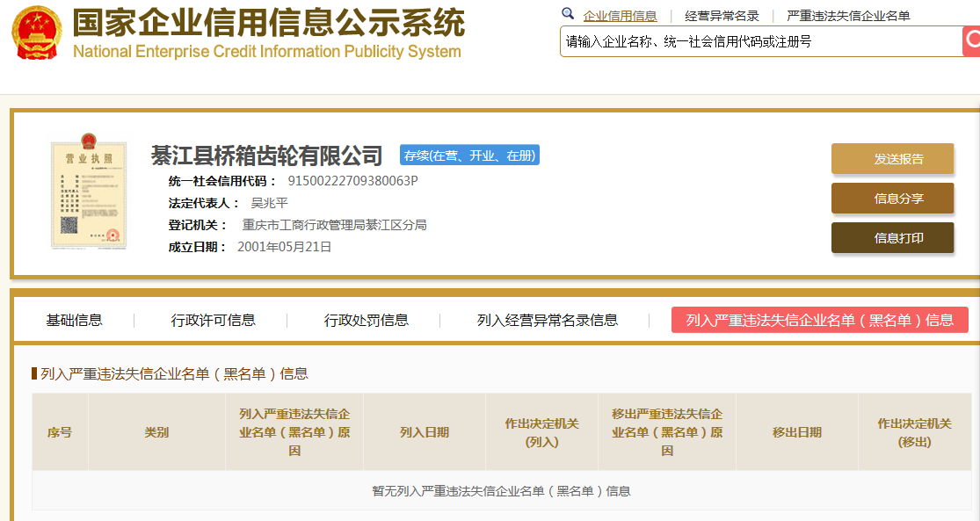Viewport: 980px width, 521px height.
Task: Click the 统一社会信用代码 field label
Action: coord(222,181)
